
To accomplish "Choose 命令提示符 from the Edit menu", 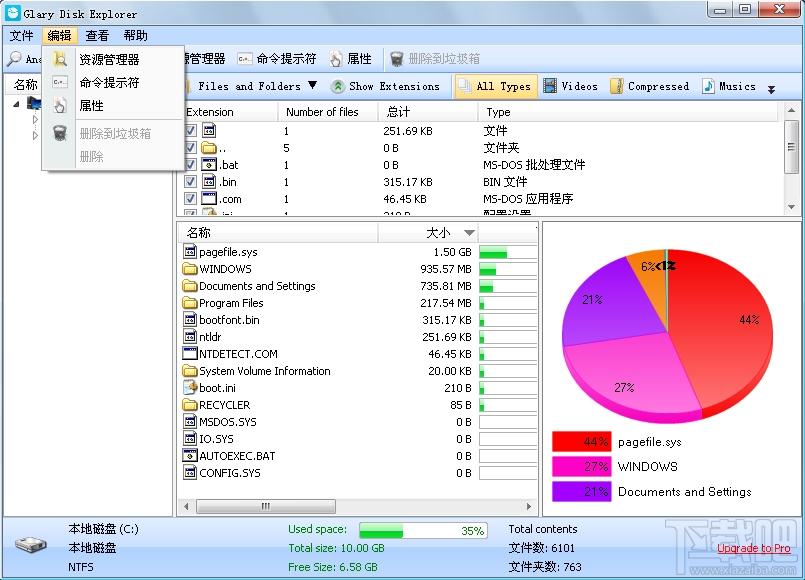I will coord(113,83).
